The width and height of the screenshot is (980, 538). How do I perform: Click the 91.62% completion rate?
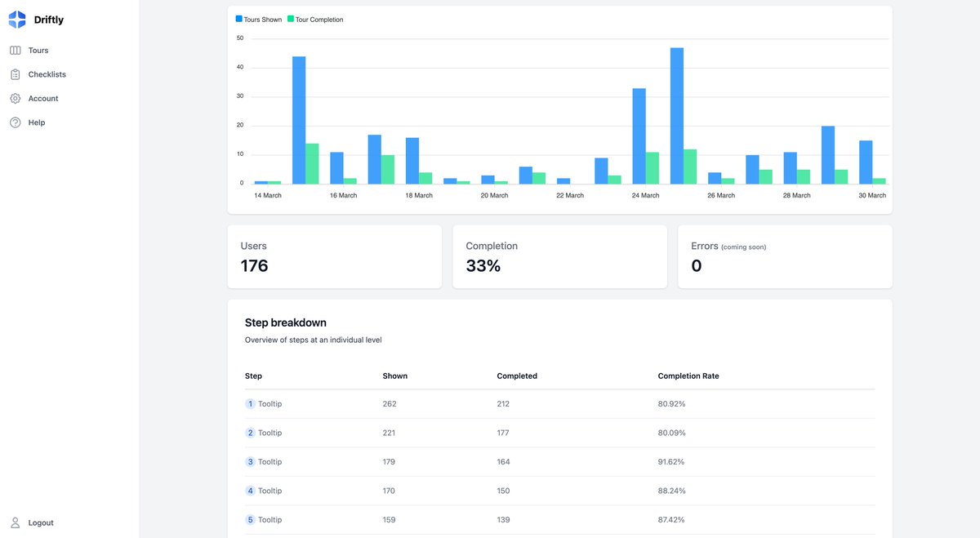(671, 462)
